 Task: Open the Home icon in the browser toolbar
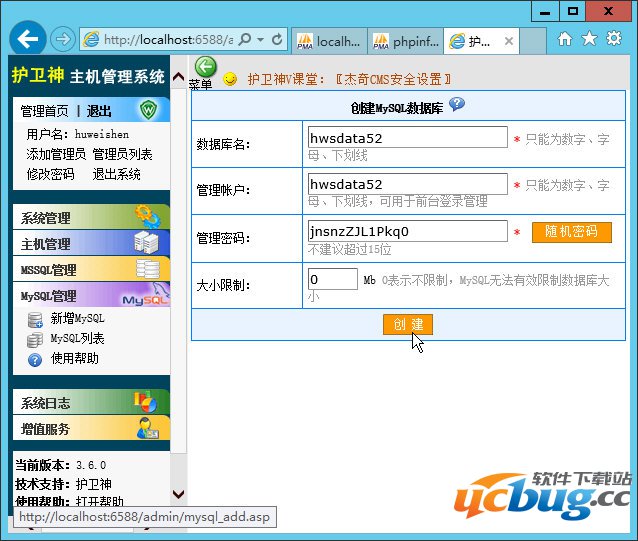pyautogui.click(x=564, y=39)
